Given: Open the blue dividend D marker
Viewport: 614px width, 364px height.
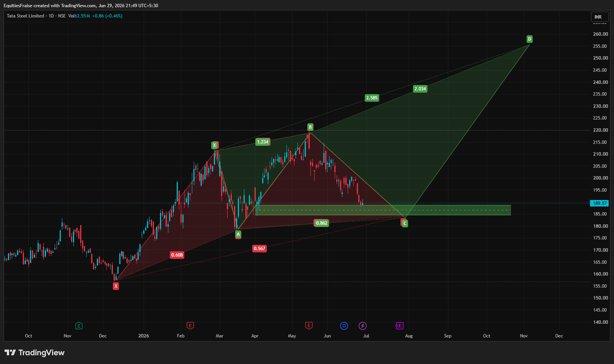Looking at the screenshot, I should click(344, 325).
